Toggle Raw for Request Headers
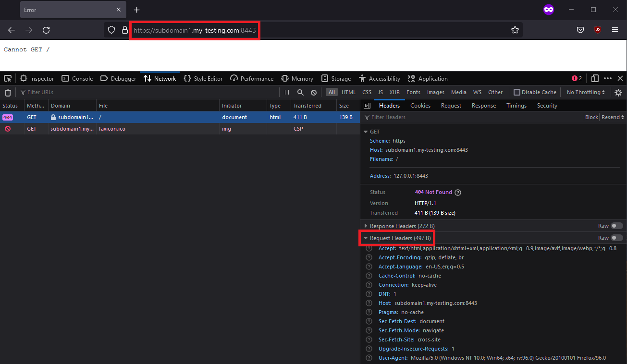This screenshot has width=627, height=364. click(x=616, y=238)
